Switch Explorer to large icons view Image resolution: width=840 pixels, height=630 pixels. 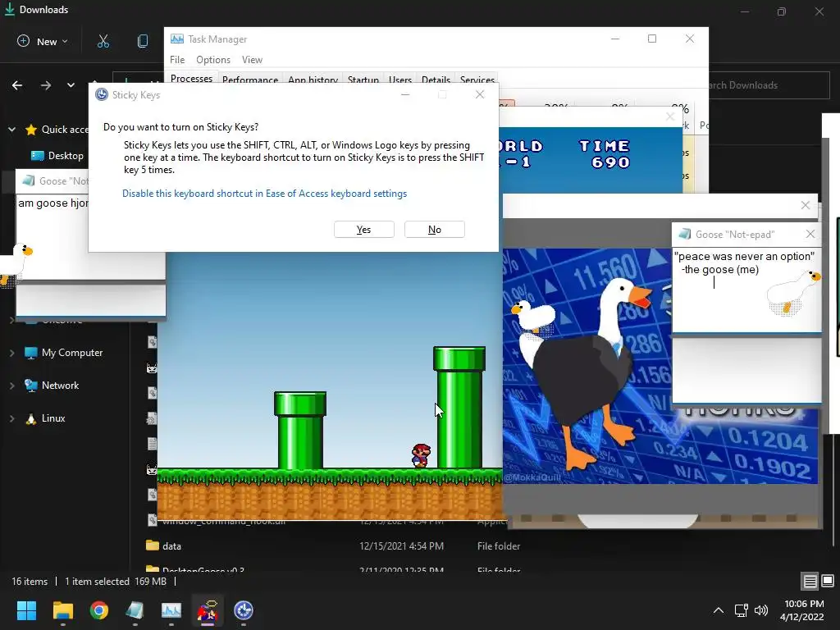pyautogui.click(x=828, y=581)
